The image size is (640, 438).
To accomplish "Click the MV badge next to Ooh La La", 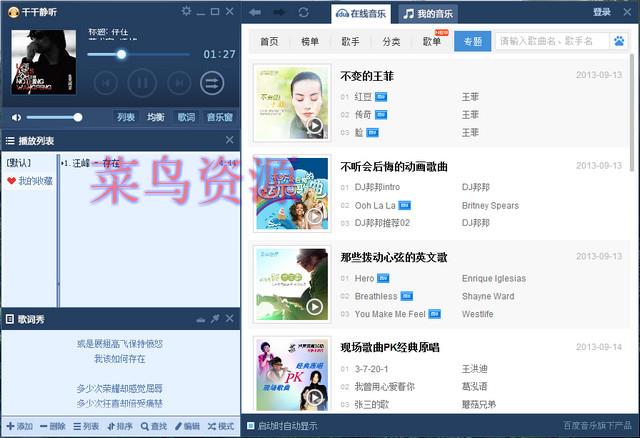I will [404, 205].
